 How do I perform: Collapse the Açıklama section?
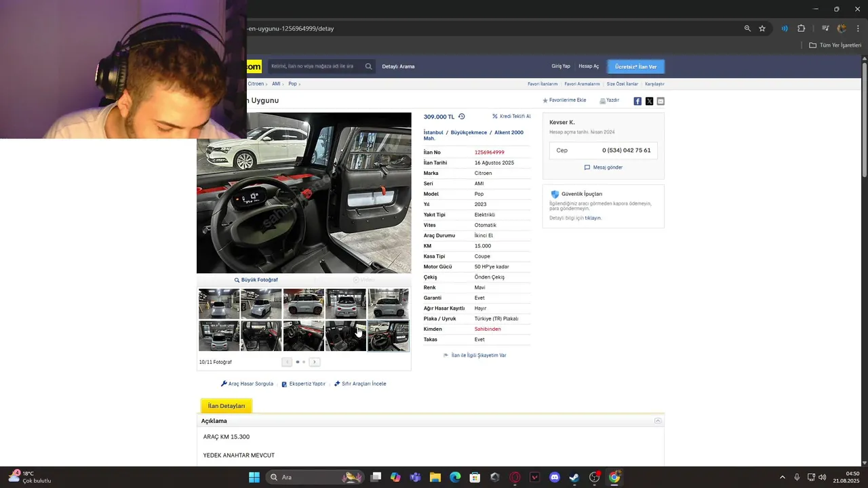point(658,421)
